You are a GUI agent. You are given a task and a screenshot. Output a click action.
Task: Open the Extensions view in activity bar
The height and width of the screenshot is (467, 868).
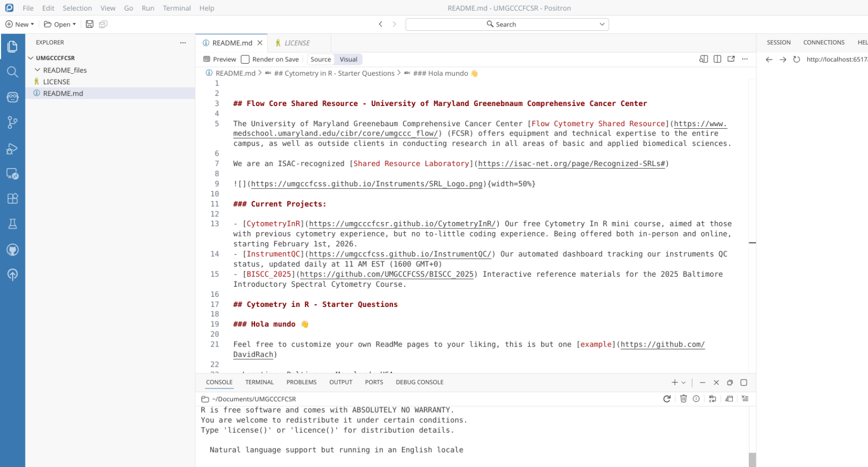point(12,199)
